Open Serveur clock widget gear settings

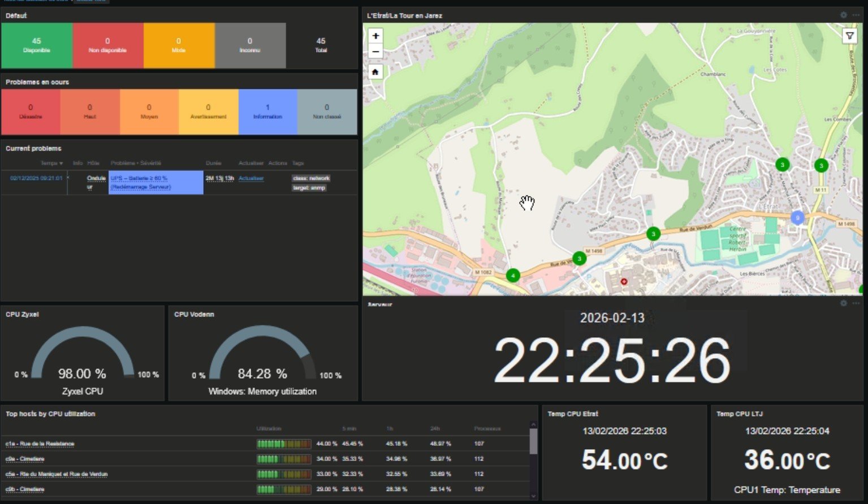(843, 303)
